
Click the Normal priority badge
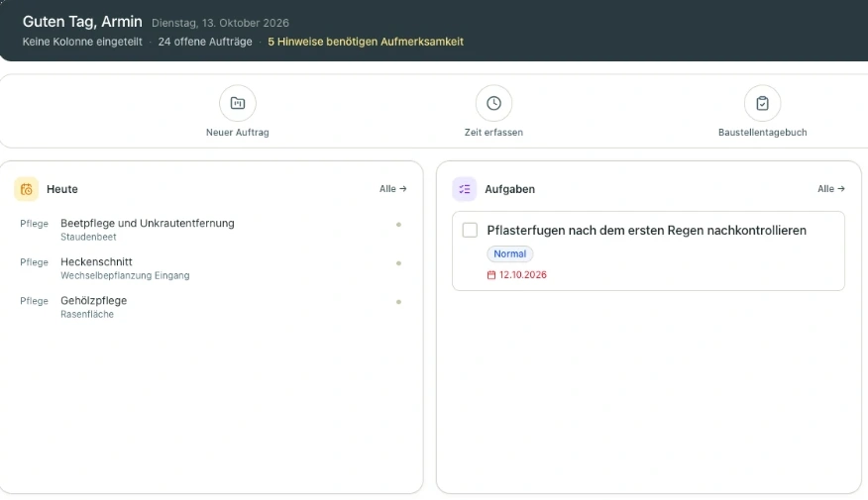pos(510,253)
